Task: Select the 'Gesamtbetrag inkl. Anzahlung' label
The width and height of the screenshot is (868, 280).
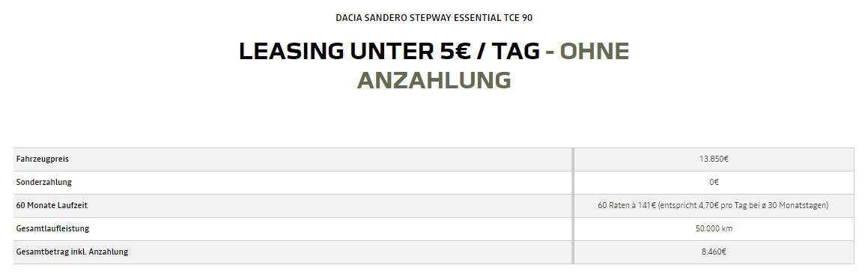Action: (x=72, y=252)
